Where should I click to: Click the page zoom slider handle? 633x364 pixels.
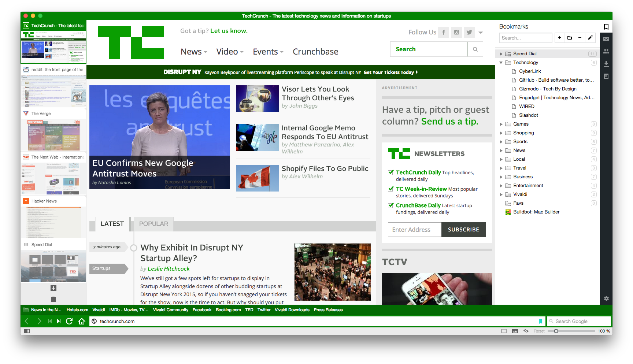click(556, 331)
